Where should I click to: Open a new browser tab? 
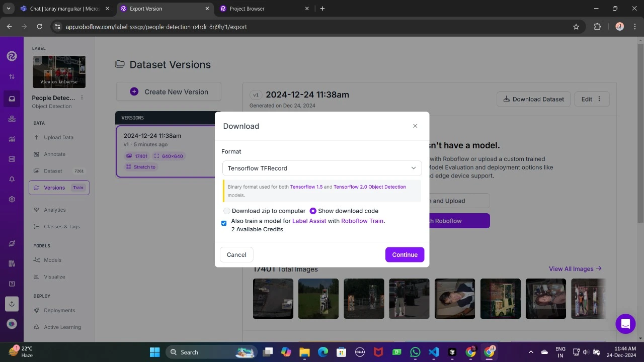322,9
